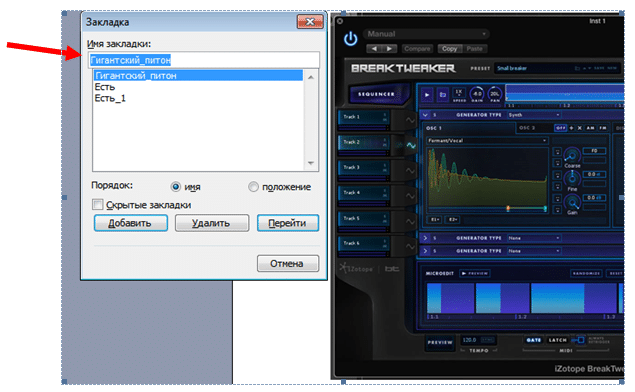Open the Sequencer tab
Image resolution: width=635 pixels, height=392 pixels.
376,94
